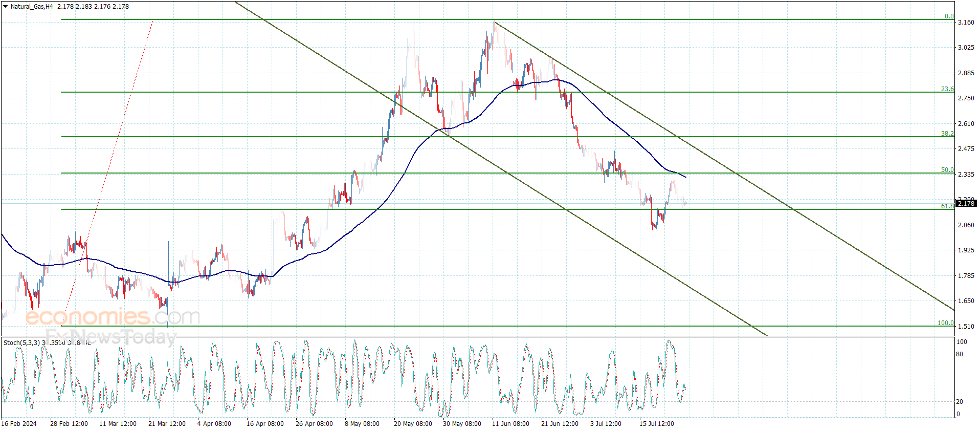
Task: Click the 2.610 price axis label
Action: [966, 124]
